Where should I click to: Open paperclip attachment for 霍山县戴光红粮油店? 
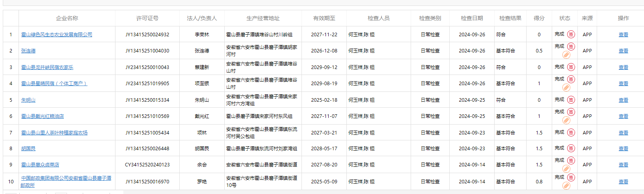pos(566,120)
